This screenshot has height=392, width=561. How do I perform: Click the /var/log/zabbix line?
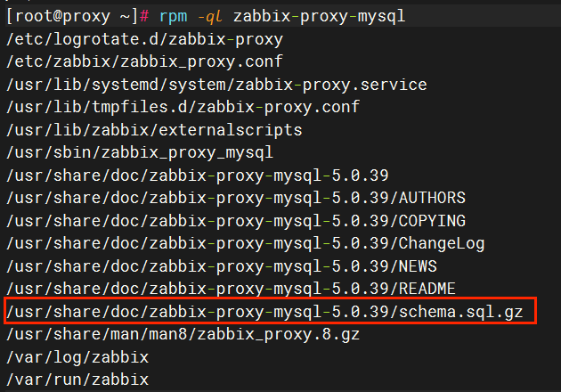[x=77, y=357]
